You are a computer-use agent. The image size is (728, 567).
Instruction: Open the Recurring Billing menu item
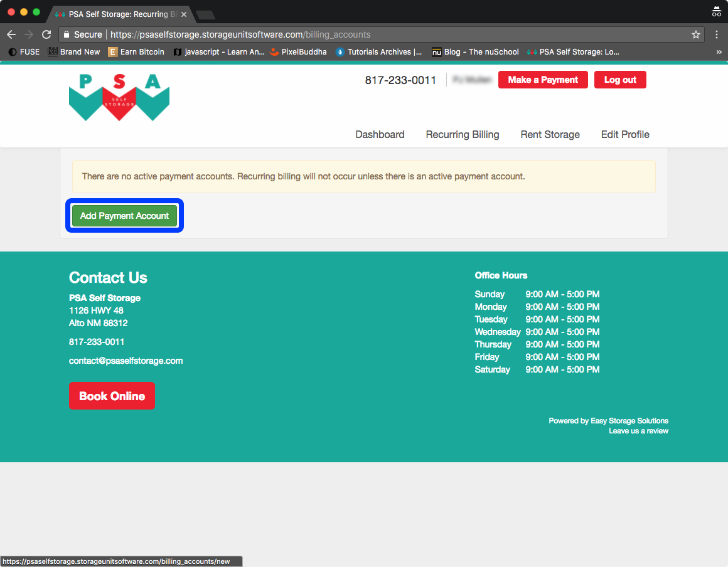(463, 135)
